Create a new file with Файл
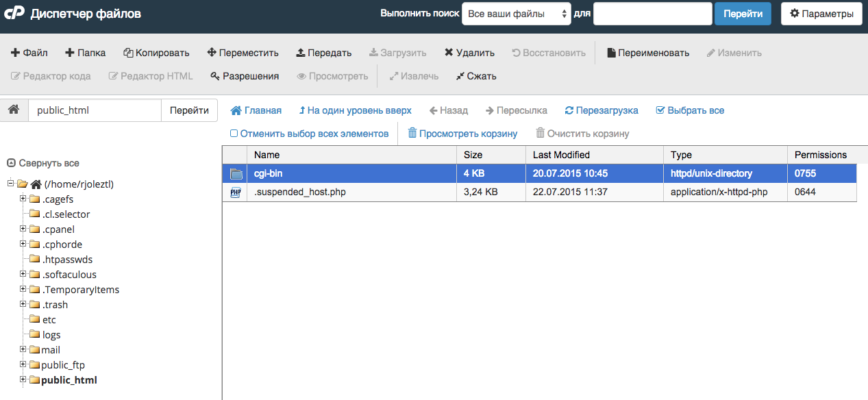 [29, 53]
